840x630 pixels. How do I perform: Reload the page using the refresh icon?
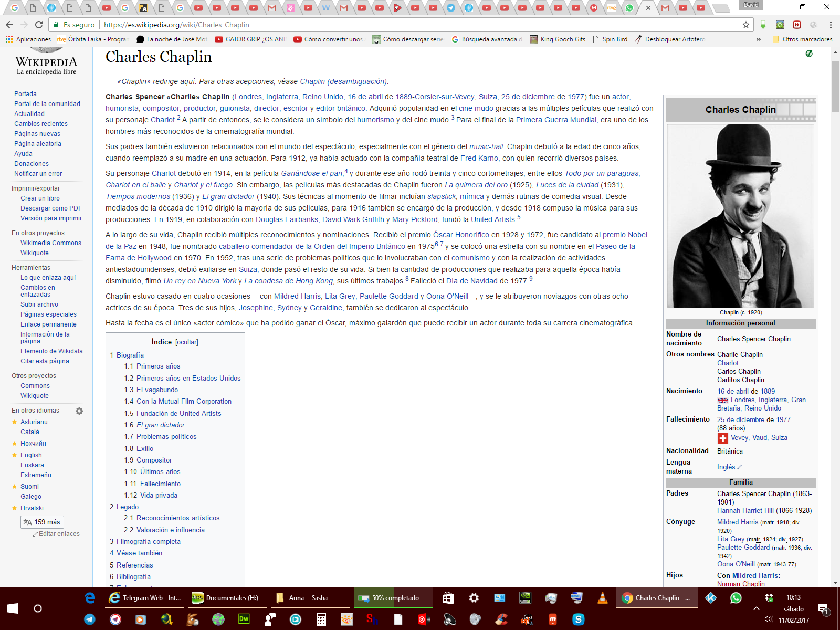(39, 25)
